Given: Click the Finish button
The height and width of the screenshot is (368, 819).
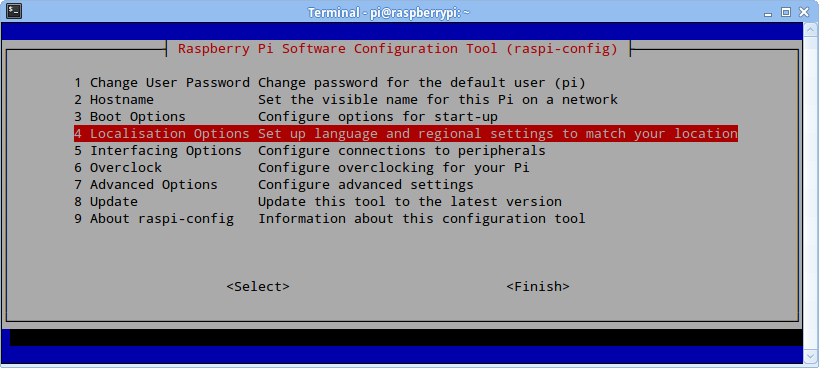Looking at the screenshot, I should 538,287.
